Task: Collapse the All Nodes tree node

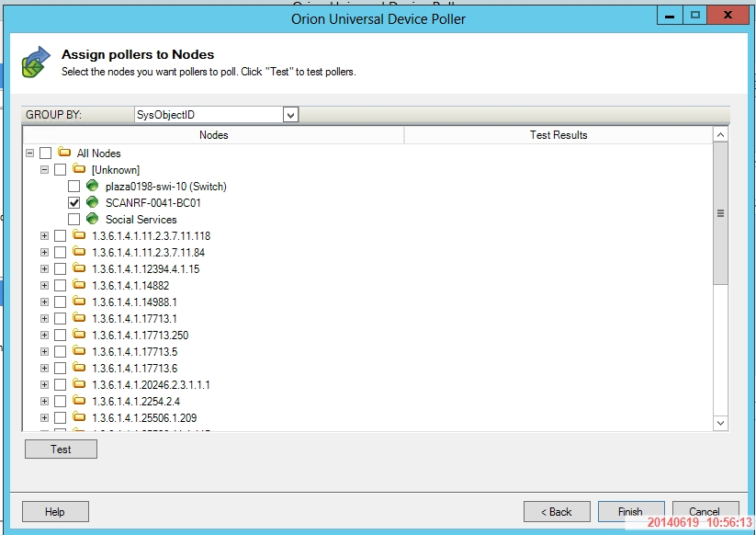Action: point(30,153)
